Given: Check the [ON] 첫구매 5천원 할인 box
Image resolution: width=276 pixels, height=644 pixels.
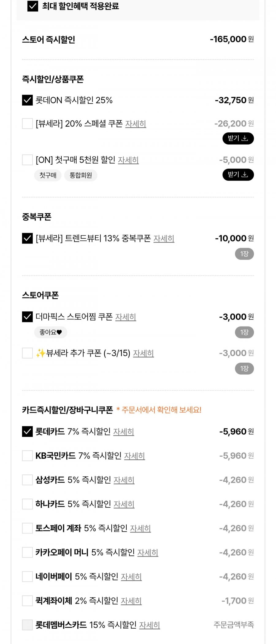Looking at the screenshot, I should point(27,160).
